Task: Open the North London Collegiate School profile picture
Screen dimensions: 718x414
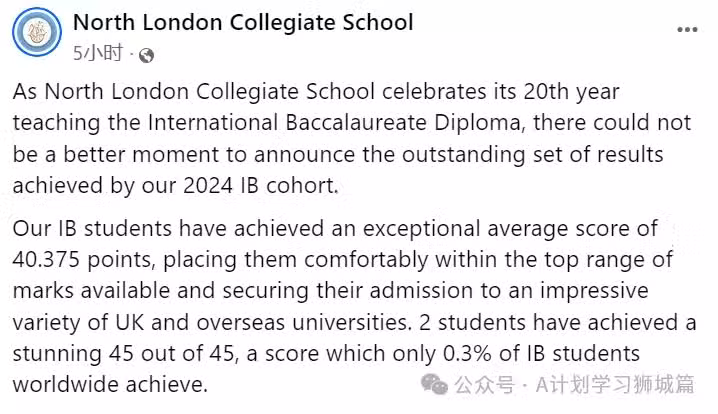Action: coord(37,32)
